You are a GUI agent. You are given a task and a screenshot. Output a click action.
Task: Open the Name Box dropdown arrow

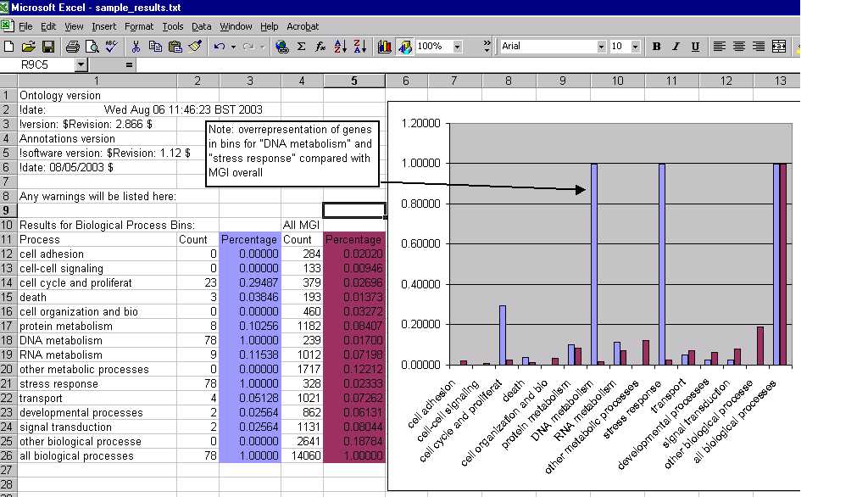click(x=81, y=64)
